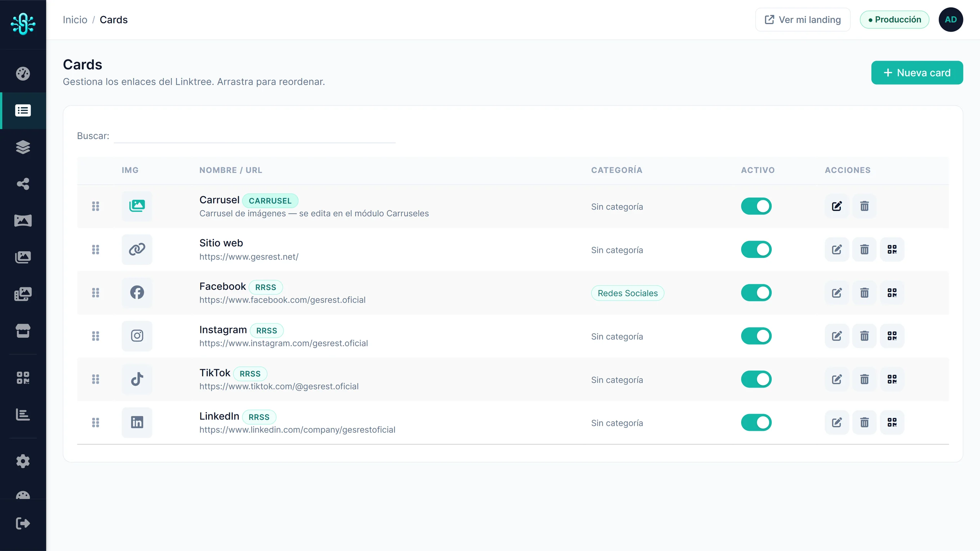Click the Sitio web drag handle
The image size is (980, 551).
[96, 249]
